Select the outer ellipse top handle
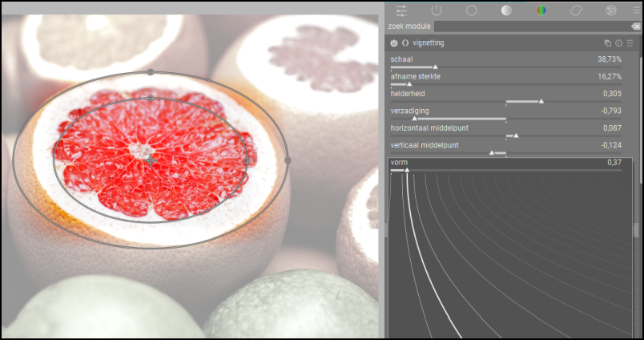Screen dimensions: 644x340 [151, 72]
